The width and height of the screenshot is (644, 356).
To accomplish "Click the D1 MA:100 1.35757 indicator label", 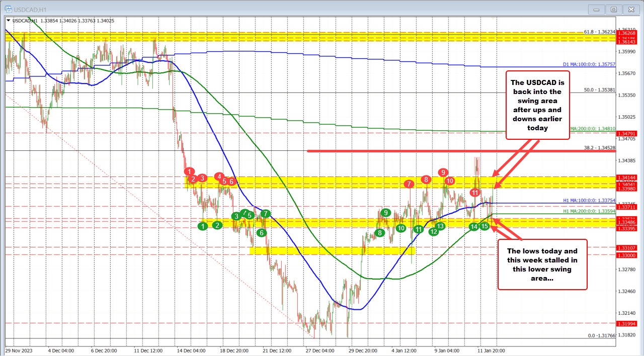I will click(589, 64).
